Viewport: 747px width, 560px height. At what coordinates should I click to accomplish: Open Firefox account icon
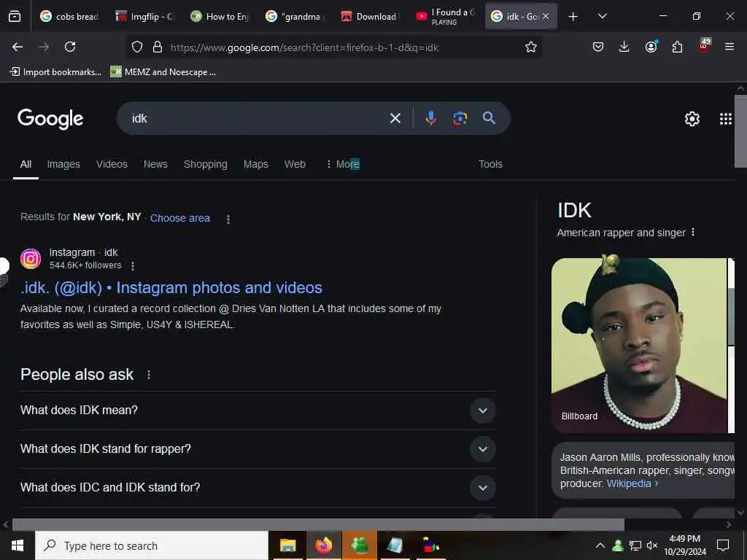click(x=651, y=46)
